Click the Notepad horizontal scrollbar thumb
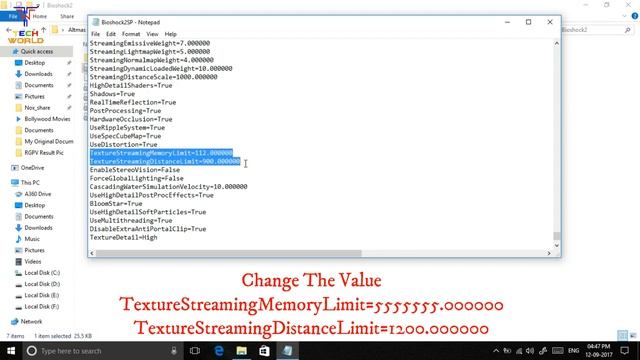The height and width of the screenshot is (360, 640). click(229, 253)
